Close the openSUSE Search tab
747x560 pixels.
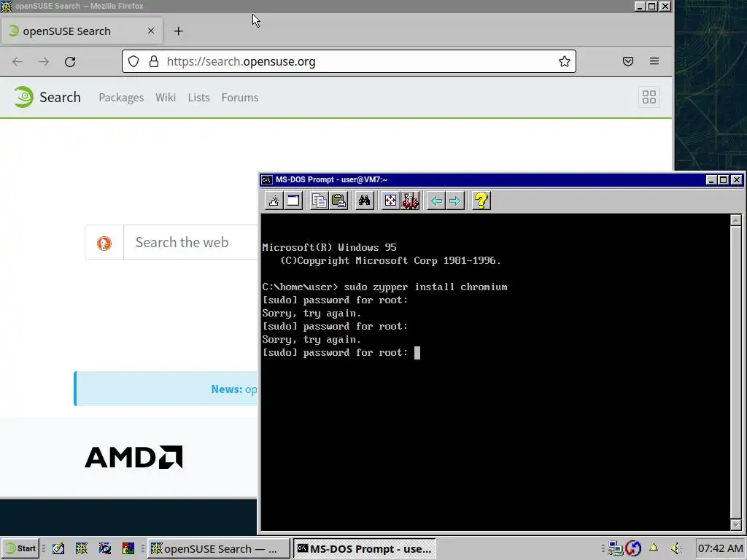click(x=151, y=31)
